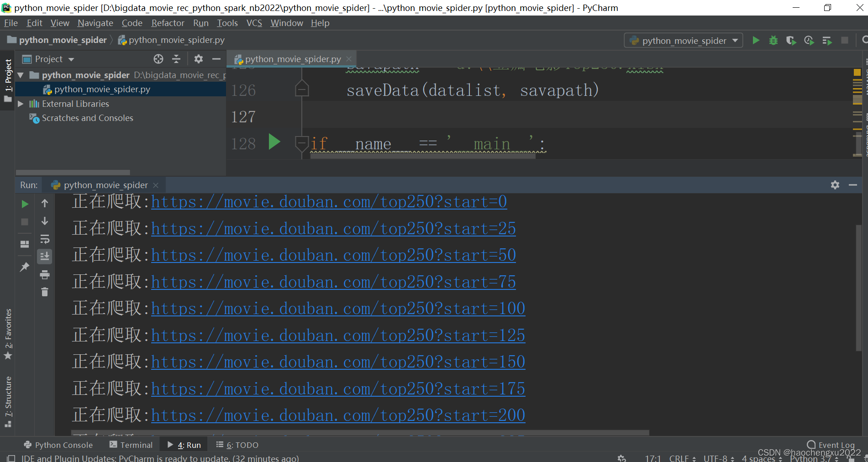Move up the stack trace arrow
Image resolution: width=868 pixels, height=462 pixels.
(x=45, y=203)
